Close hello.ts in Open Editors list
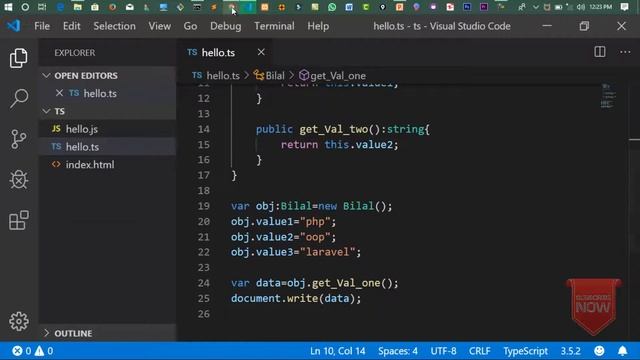640x360 pixels. pos(59,93)
